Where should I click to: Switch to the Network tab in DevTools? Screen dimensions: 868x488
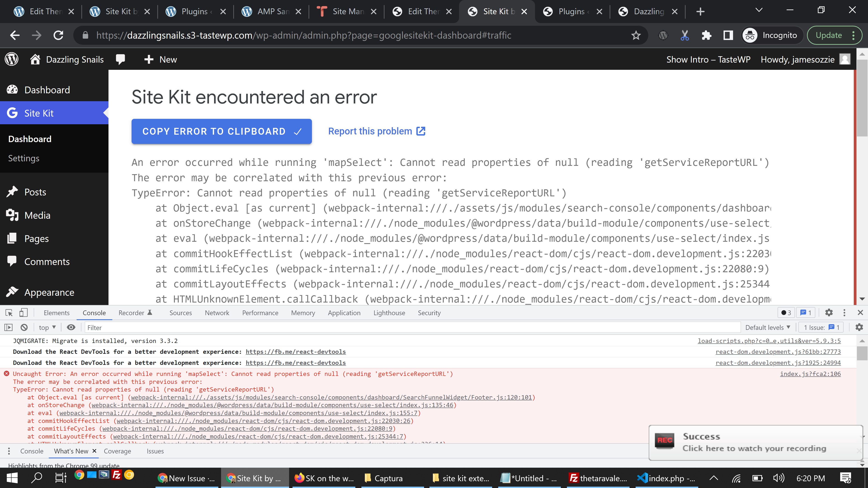pos(217,313)
